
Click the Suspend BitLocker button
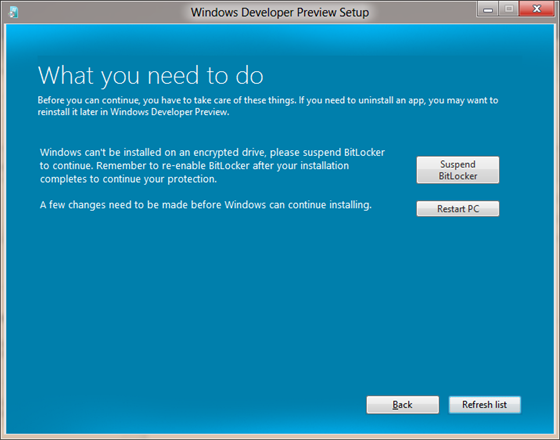(458, 170)
